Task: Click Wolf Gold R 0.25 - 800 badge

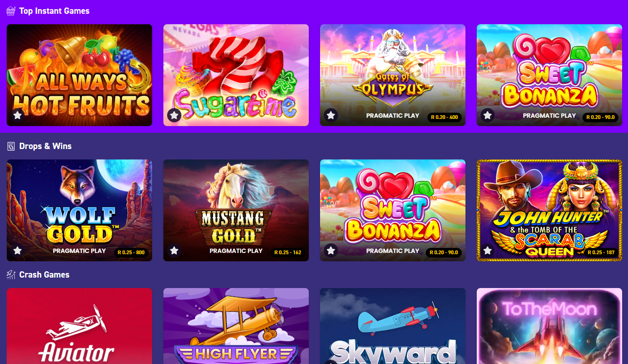Action: pos(131,253)
